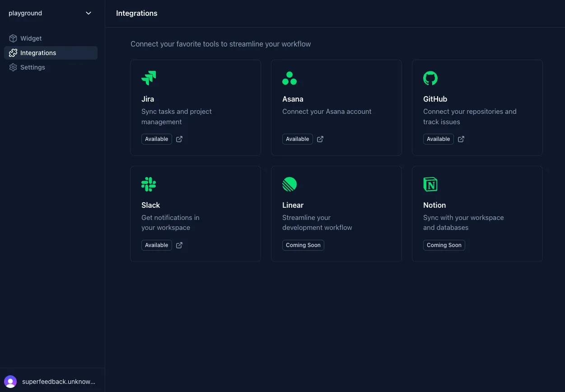Click the Notion logo icon

click(430, 184)
